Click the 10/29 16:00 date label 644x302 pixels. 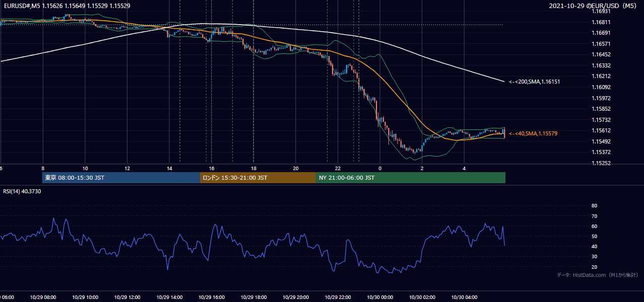click(212, 297)
